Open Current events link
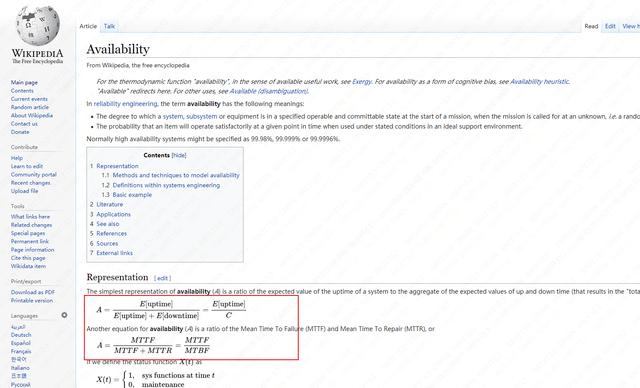The width and height of the screenshot is (640, 388). point(29,99)
